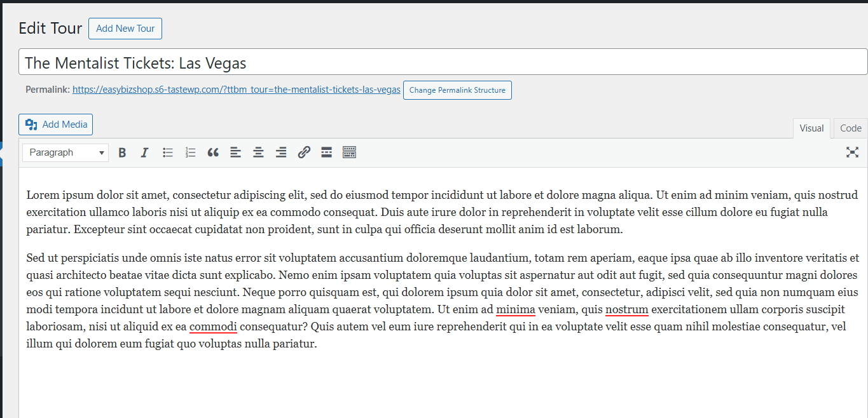Switch to the Visual editor tab
Viewport: 868px width, 418px height.
(x=811, y=128)
